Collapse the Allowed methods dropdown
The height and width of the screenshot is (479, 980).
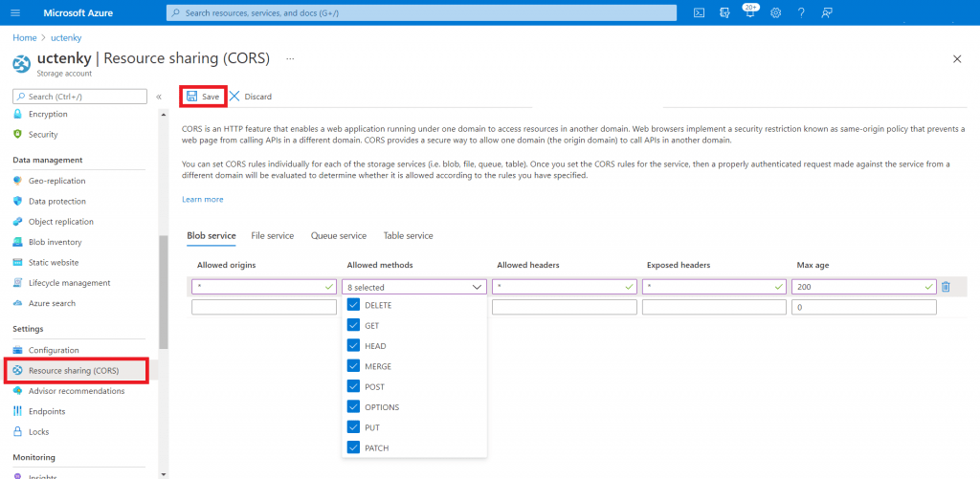(478, 286)
